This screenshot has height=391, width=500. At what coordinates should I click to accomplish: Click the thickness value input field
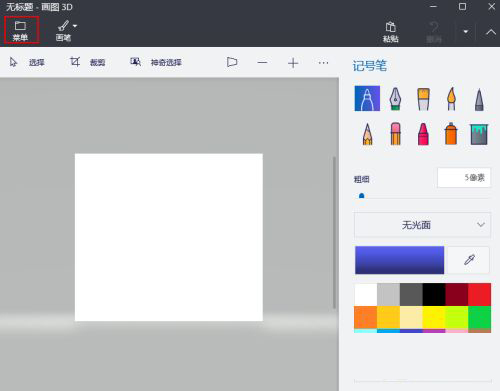(464, 178)
